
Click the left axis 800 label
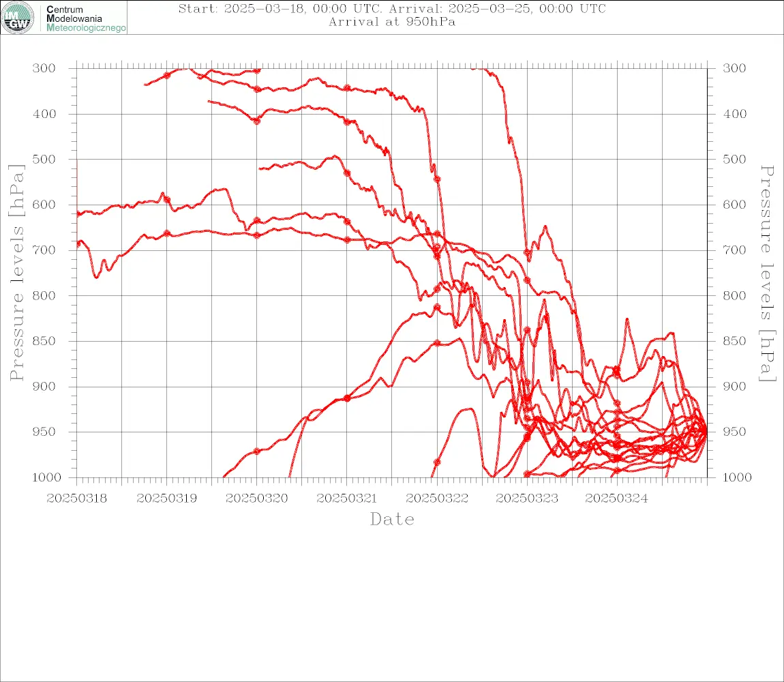pos(44,295)
